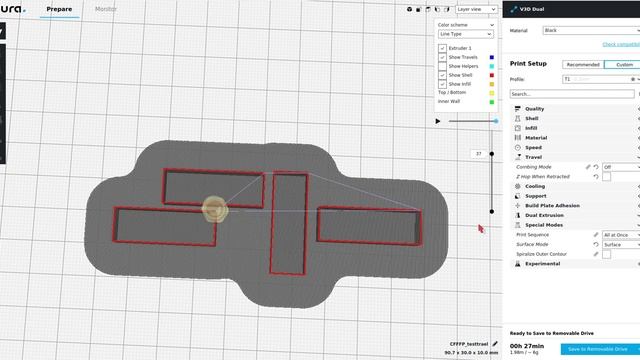The width and height of the screenshot is (640, 360).
Task: Click the Speed category icon
Action: click(518, 147)
